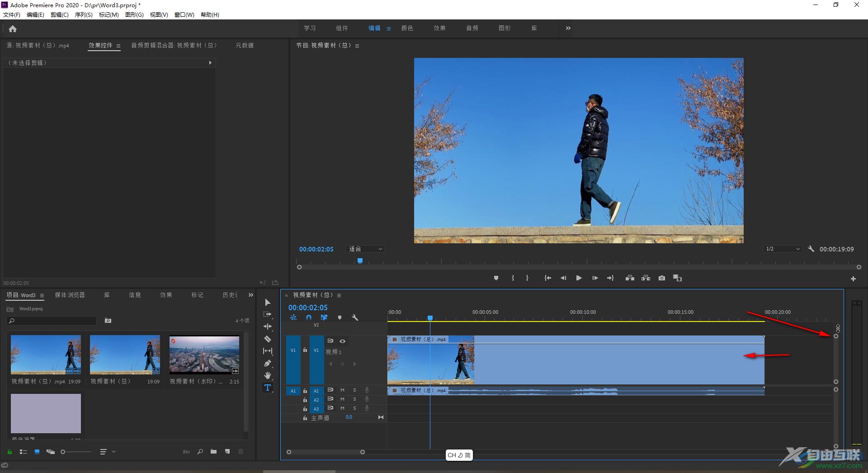868x473 pixels.
Task: Open the Comparison View button
Action: pos(677,278)
